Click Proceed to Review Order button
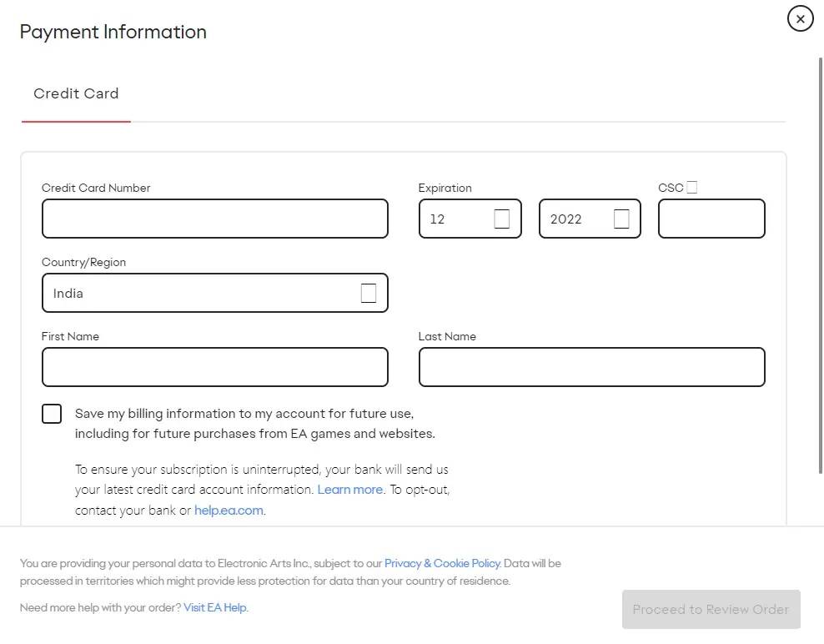824x644 pixels. pyautogui.click(x=711, y=609)
